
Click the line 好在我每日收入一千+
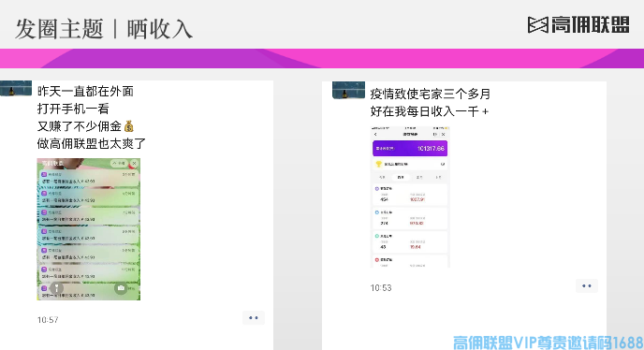430,111
